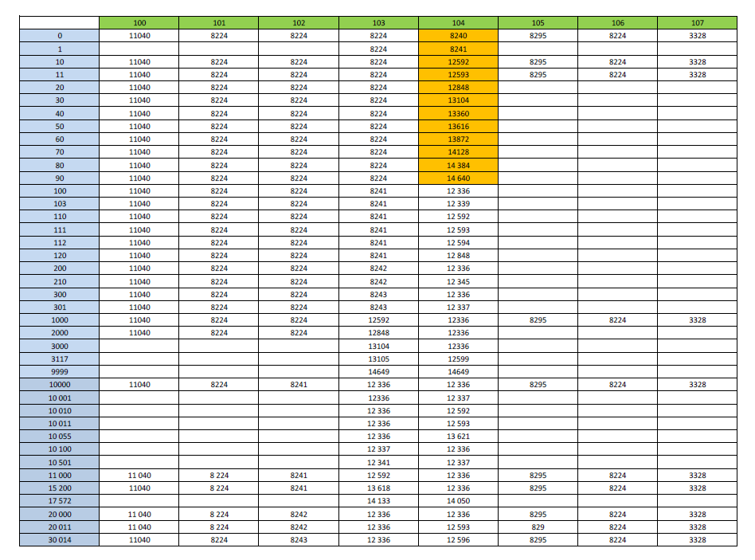Click the cell showing 13 621
The height and width of the screenshot is (560, 755).
[x=458, y=437]
